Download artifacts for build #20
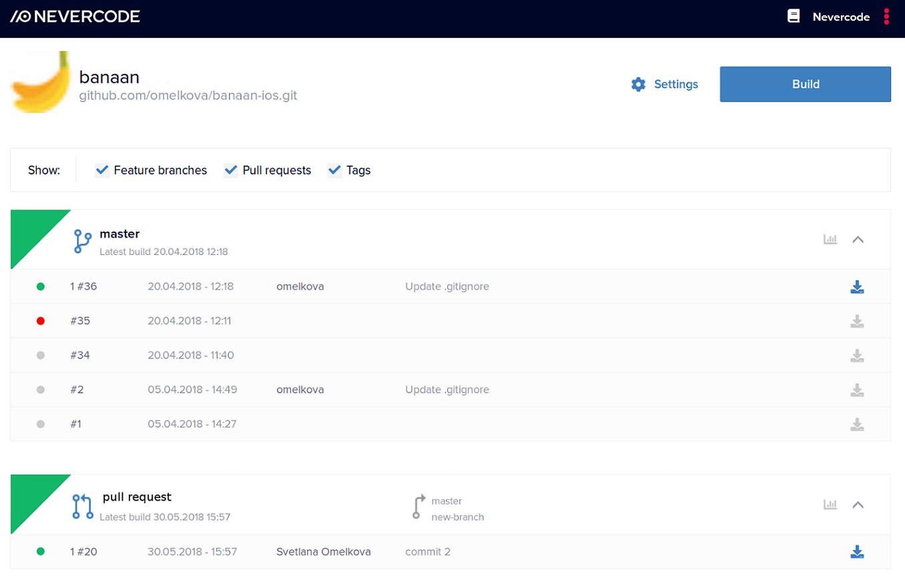Viewport: 905px width, 588px height. coord(858,552)
